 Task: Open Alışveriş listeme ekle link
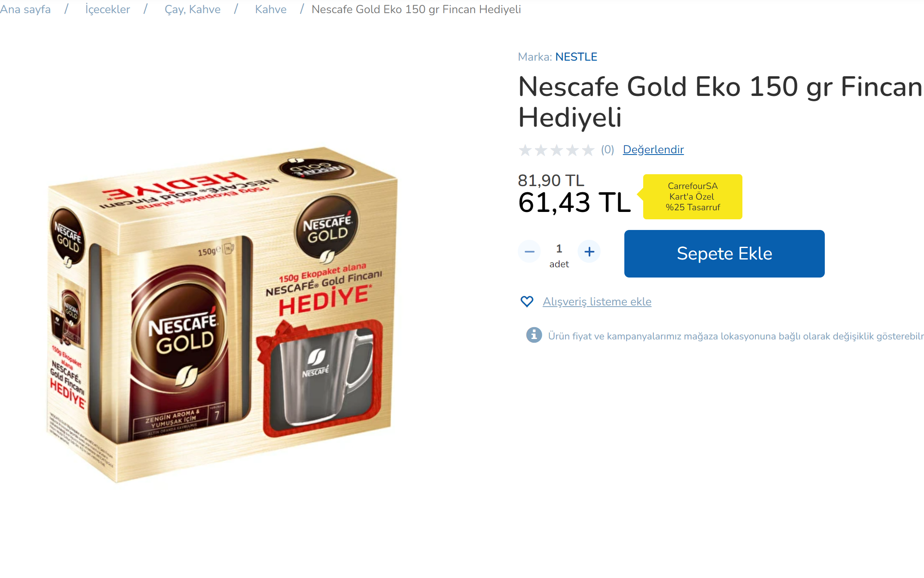coord(596,302)
